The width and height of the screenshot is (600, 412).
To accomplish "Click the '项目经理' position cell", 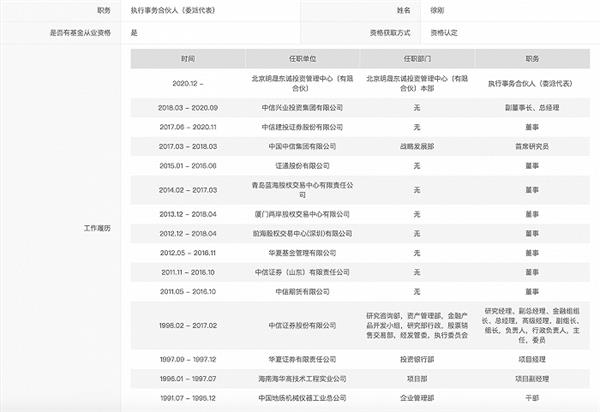I will point(532,360).
